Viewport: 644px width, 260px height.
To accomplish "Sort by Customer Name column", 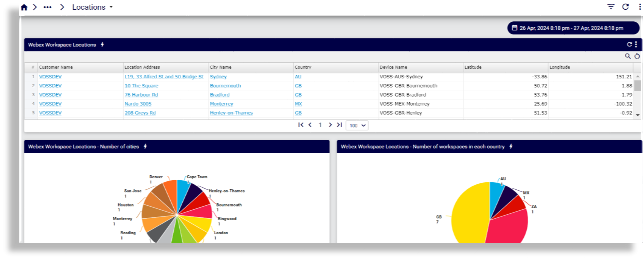I will pyautogui.click(x=80, y=67).
